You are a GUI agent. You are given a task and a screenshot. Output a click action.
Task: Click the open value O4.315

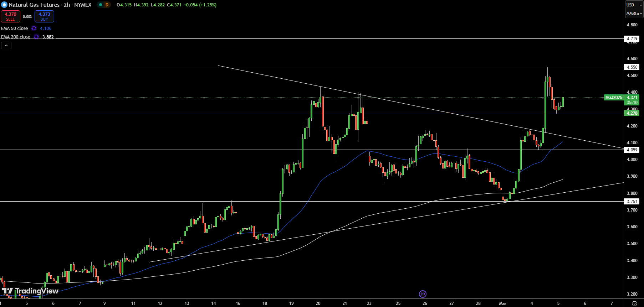point(124,5)
